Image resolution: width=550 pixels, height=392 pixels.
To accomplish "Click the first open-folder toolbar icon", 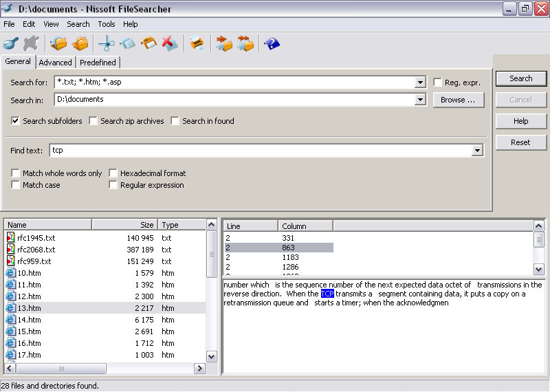I will click(x=58, y=43).
